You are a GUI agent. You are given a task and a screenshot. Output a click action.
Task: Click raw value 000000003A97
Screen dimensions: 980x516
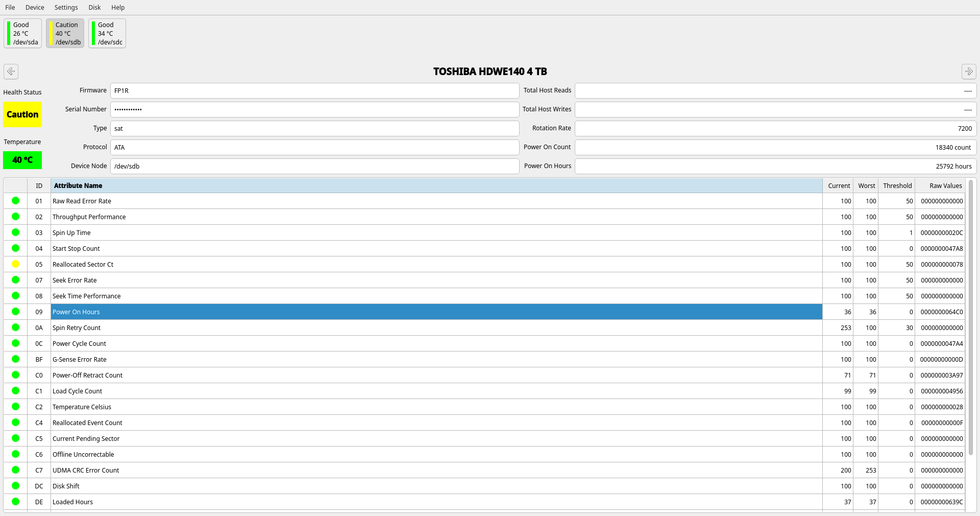(x=942, y=376)
